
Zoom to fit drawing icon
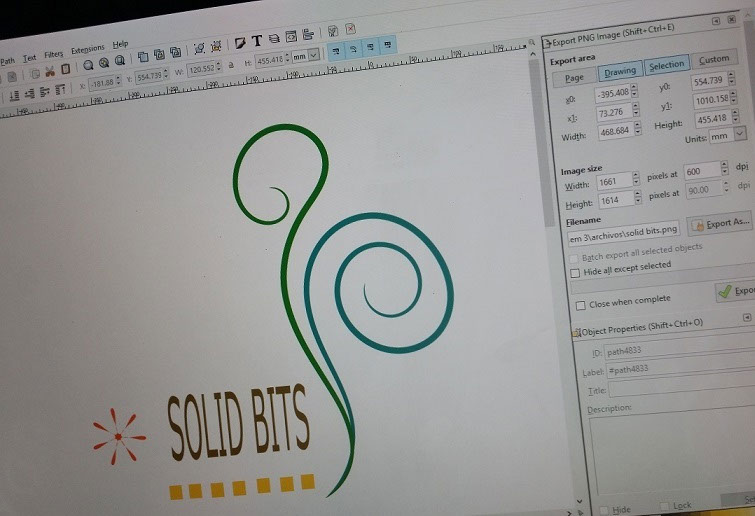(104, 63)
